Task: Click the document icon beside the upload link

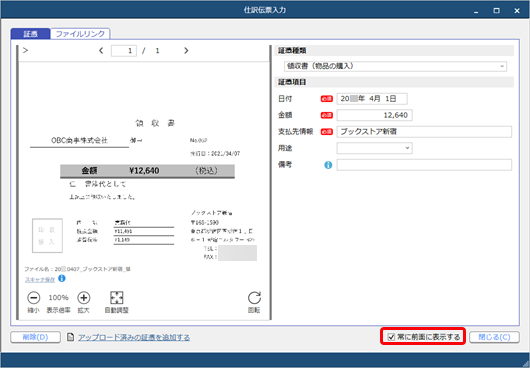Action: tap(70, 337)
